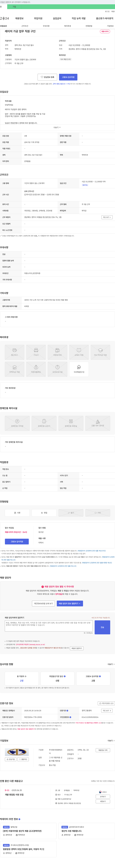Click the 요약보기 button
This screenshot has height=868, width=115.
(103, 797)
